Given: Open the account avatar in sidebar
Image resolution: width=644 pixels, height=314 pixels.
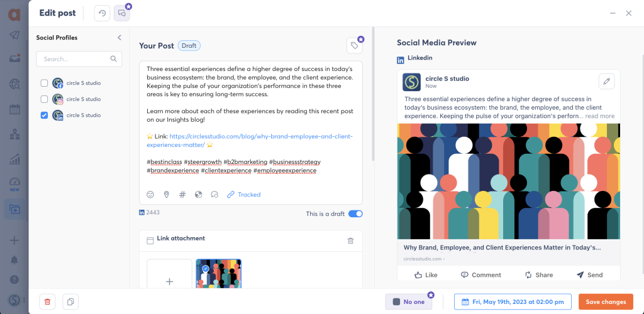Looking at the screenshot, I should 14,300.
